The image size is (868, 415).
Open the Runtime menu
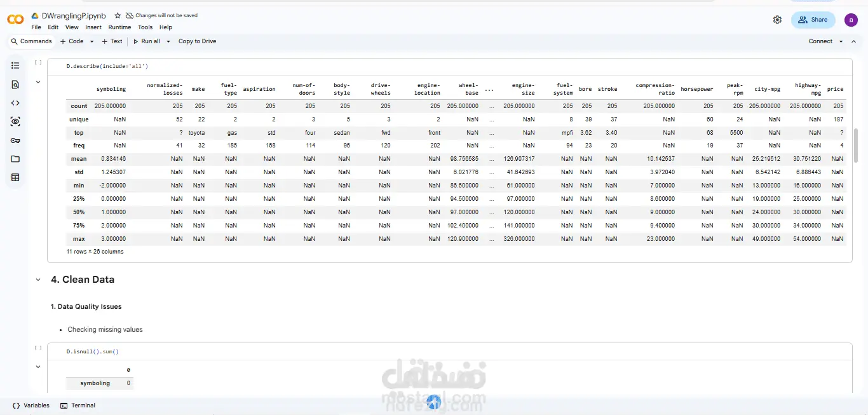tap(119, 27)
